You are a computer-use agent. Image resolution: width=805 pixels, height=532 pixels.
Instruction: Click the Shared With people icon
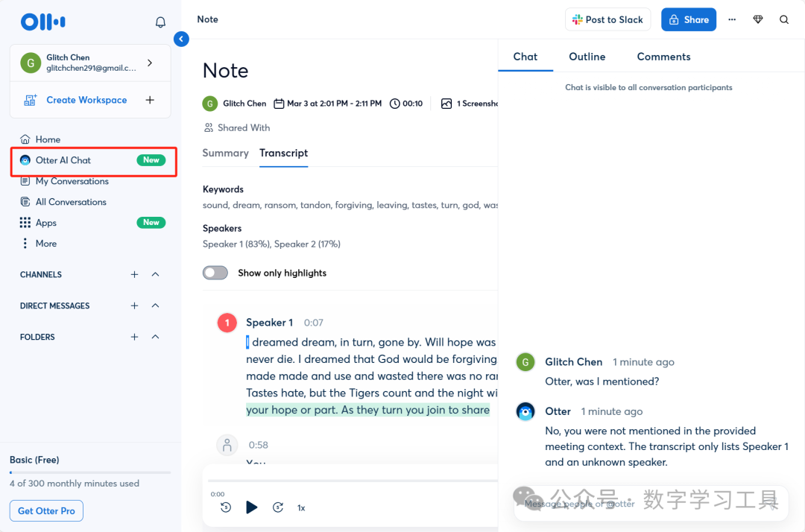point(209,127)
